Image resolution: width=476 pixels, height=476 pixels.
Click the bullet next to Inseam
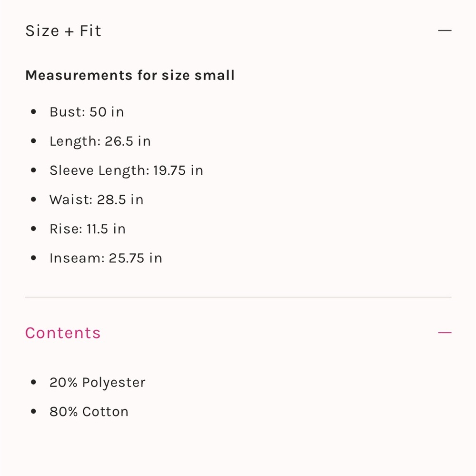tap(33, 258)
